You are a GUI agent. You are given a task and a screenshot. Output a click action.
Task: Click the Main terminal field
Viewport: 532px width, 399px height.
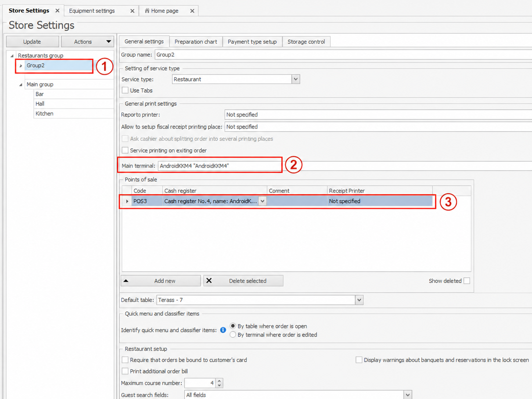(x=345, y=166)
